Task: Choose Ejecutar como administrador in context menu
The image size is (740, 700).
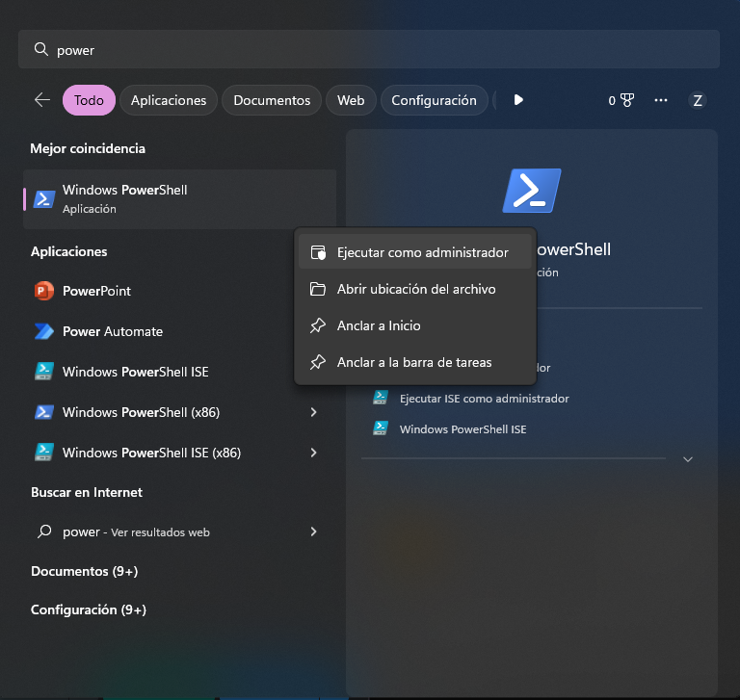Action: tap(415, 252)
